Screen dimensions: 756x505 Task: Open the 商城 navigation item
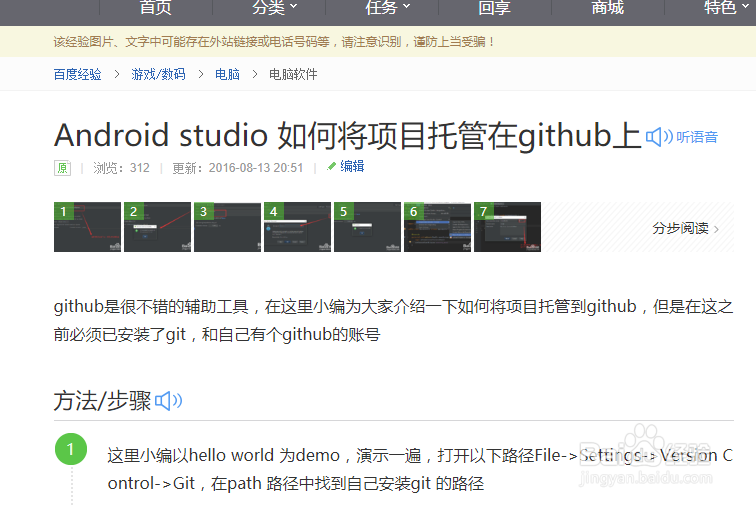point(608,7)
